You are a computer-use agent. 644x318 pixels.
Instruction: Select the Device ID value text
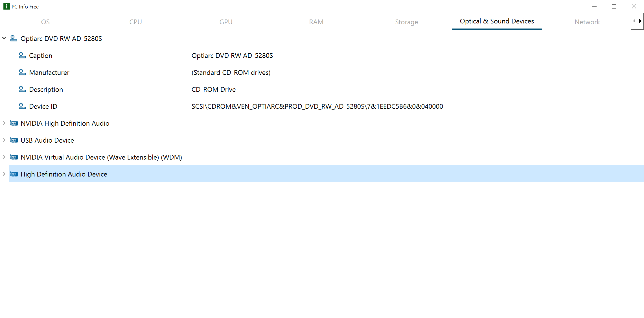[317, 106]
